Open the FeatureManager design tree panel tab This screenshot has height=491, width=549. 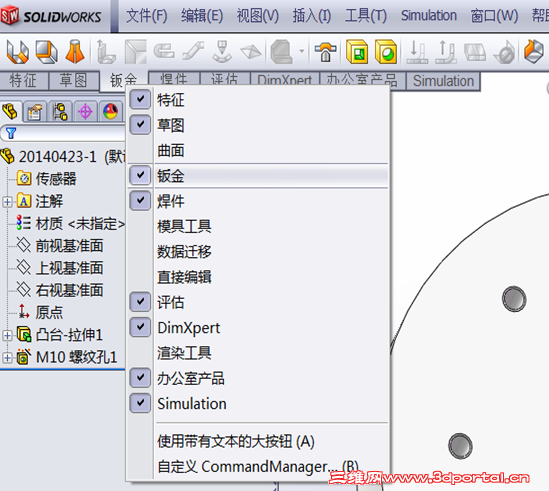tap(11, 112)
